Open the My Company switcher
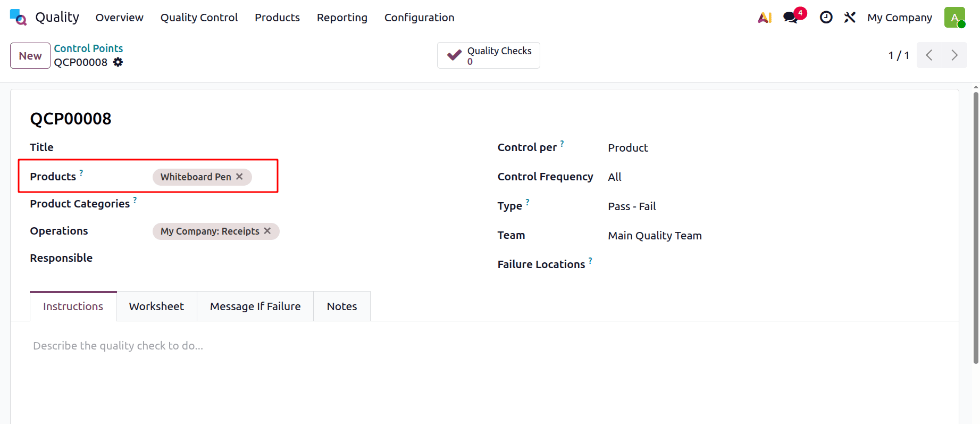 899,18
